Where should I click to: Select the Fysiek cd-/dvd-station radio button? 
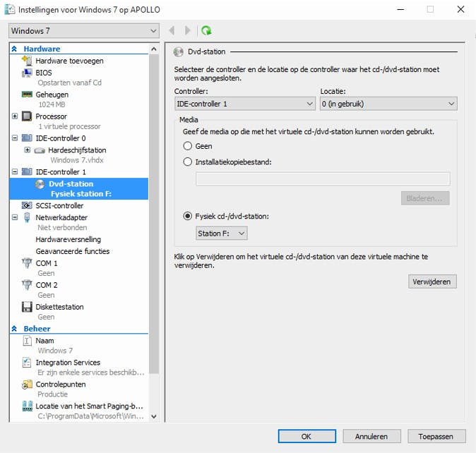coord(188,216)
